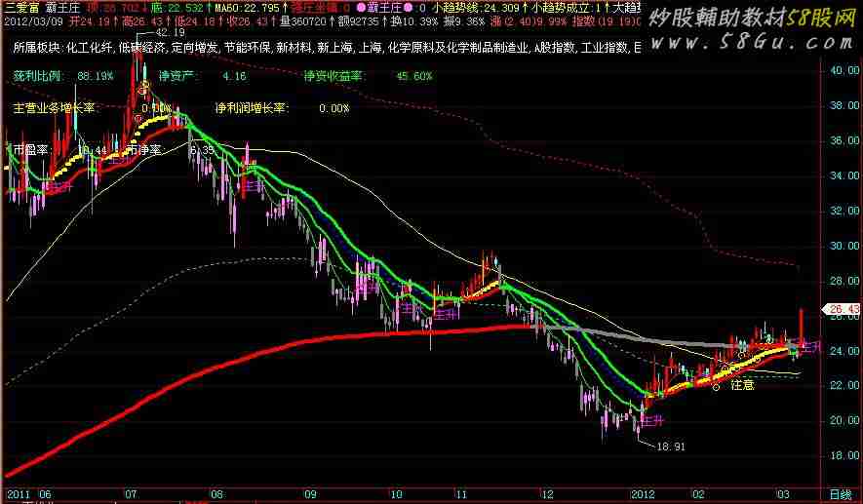
Task: Jump to month 11 on time axis
Action: coord(460,494)
